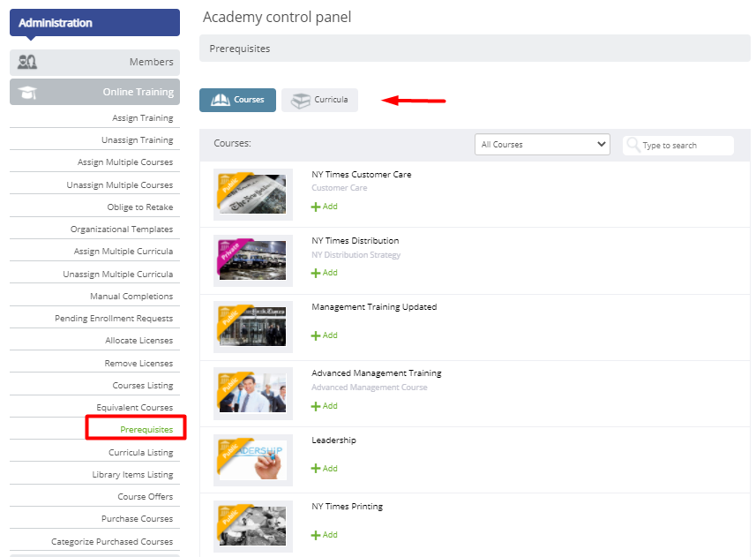Click the stacked books icon on Curricula tab
The width and height of the screenshot is (756, 557).
tap(301, 101)
